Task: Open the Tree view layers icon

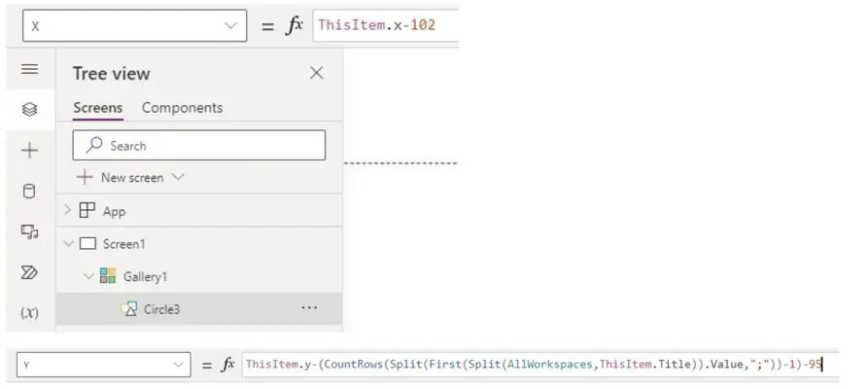Action: pos(29,110)
